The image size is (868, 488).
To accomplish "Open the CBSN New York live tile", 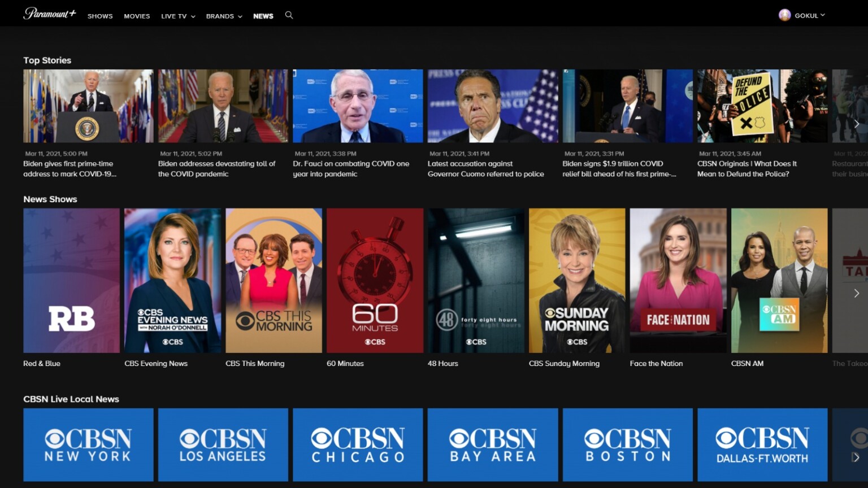I will point(88,445).
